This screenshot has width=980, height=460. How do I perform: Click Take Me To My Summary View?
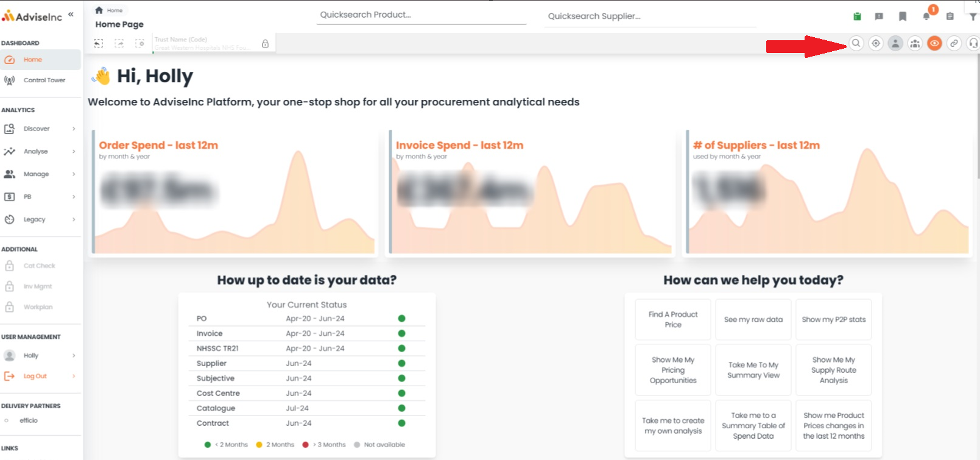point(753,370)
